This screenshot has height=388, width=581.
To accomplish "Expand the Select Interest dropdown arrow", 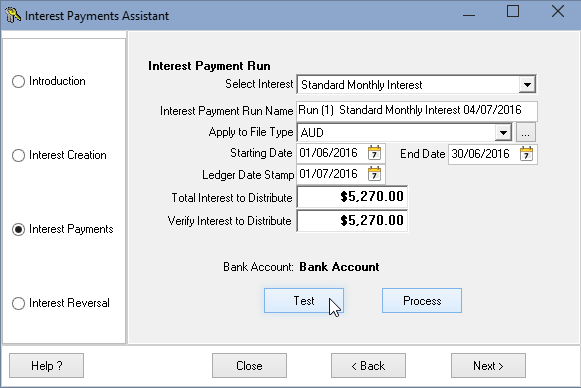I will (x=527, y=84).
